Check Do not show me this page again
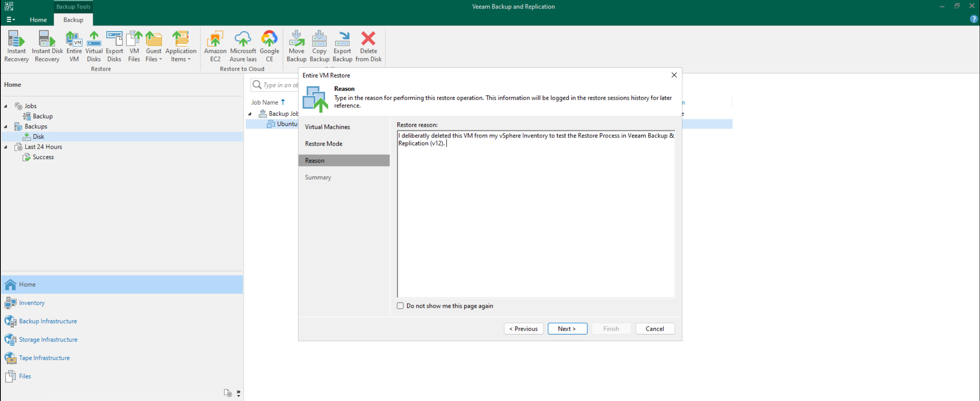Screen dimensions: 980x401 click(x=400, y=306)
